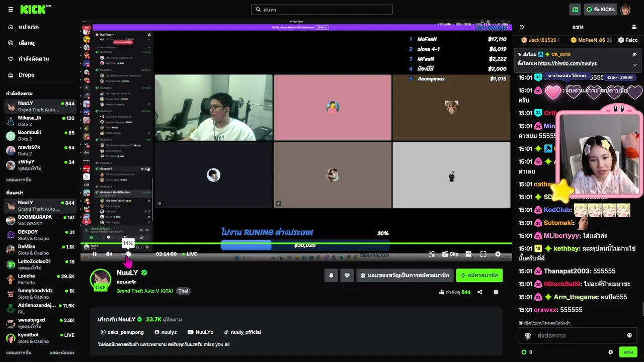
Task: Open the emoji picker in chat input
Action: tap(629, 335)
